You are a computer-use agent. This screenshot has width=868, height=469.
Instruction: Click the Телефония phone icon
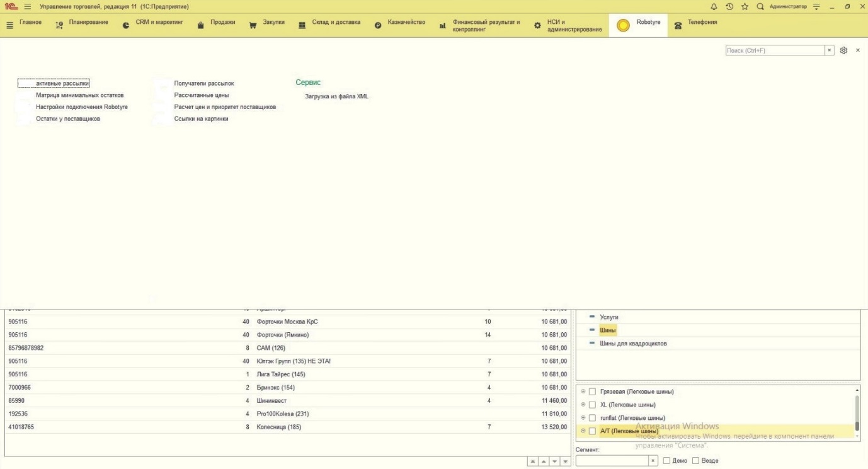point(678,26)
